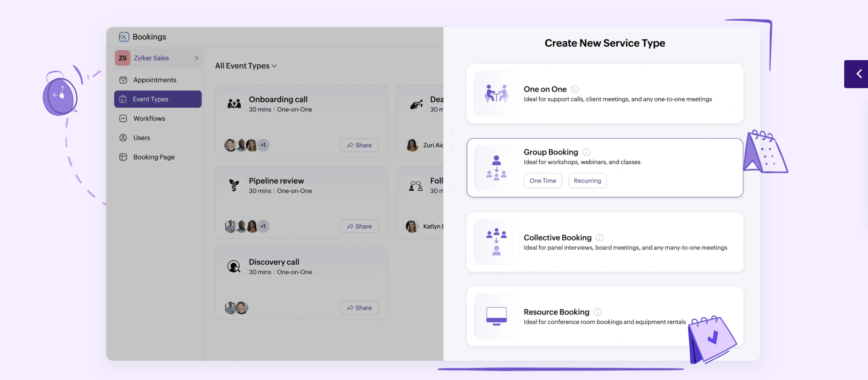Show info for Group Booking
This screenshot has width=868, height=380.
coord(586,152)
